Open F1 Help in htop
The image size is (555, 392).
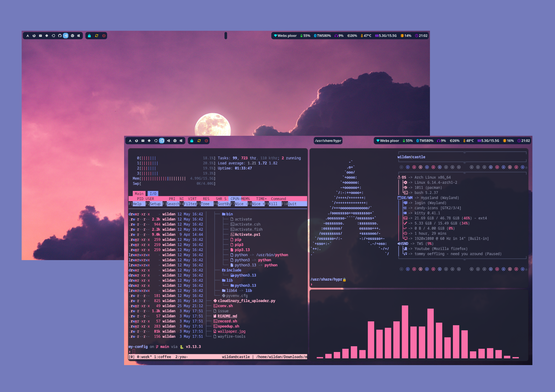point(135,204)
